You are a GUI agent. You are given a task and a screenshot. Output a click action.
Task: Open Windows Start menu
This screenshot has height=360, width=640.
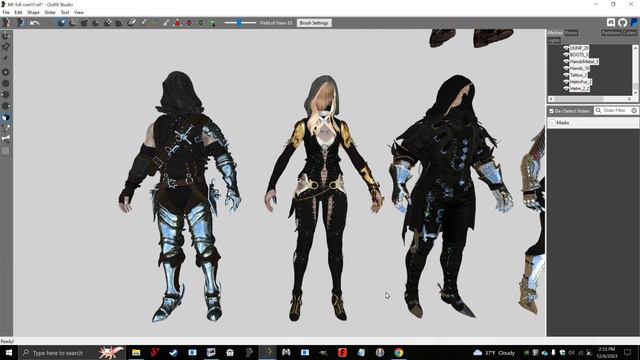coord(8,352)
